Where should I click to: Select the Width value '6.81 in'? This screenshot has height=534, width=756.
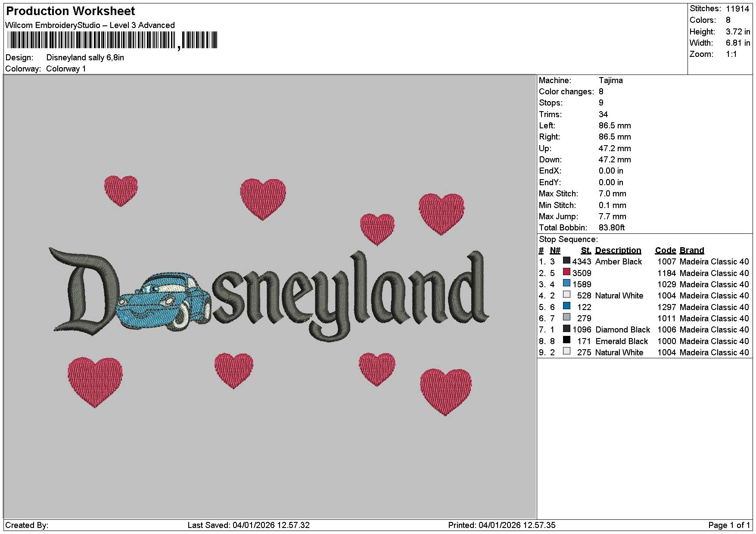click(x=738, y=43)
